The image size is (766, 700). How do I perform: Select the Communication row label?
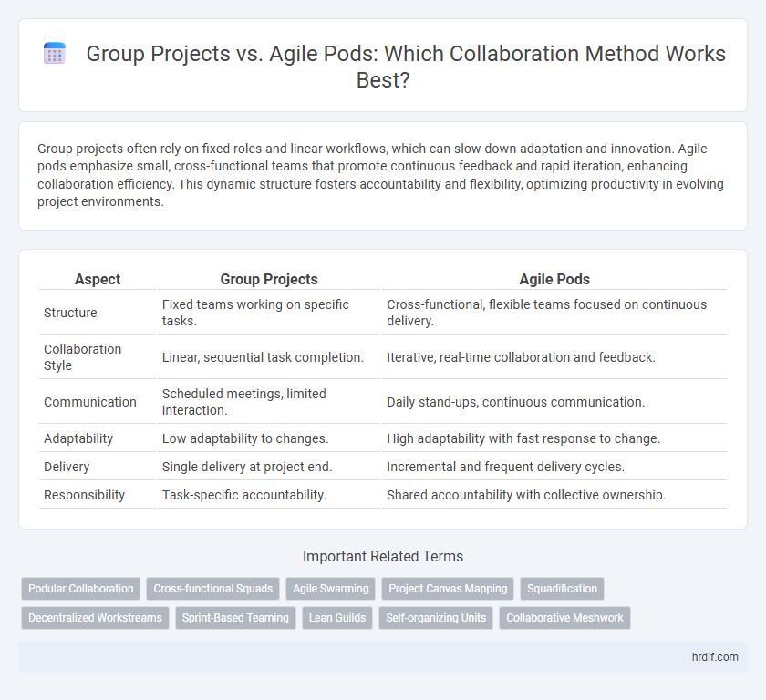pos(90,402)
